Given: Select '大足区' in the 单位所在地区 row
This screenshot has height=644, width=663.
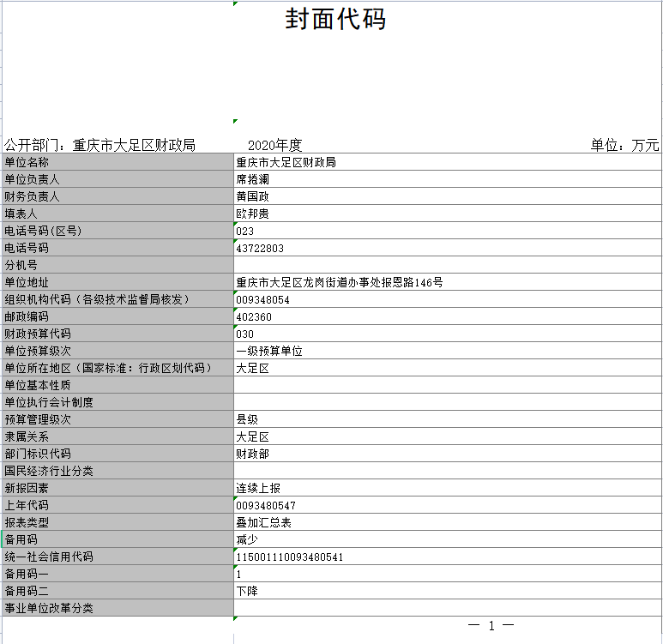Looking at the screenshot, I should coord(252,368).
